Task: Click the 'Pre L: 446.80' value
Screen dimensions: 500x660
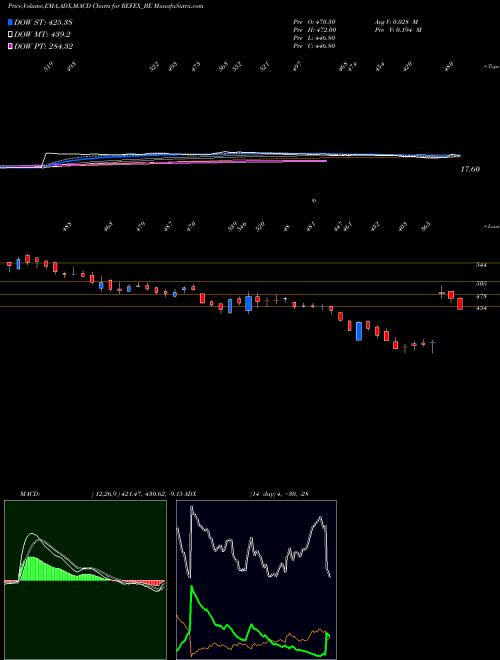Action: 314,38
